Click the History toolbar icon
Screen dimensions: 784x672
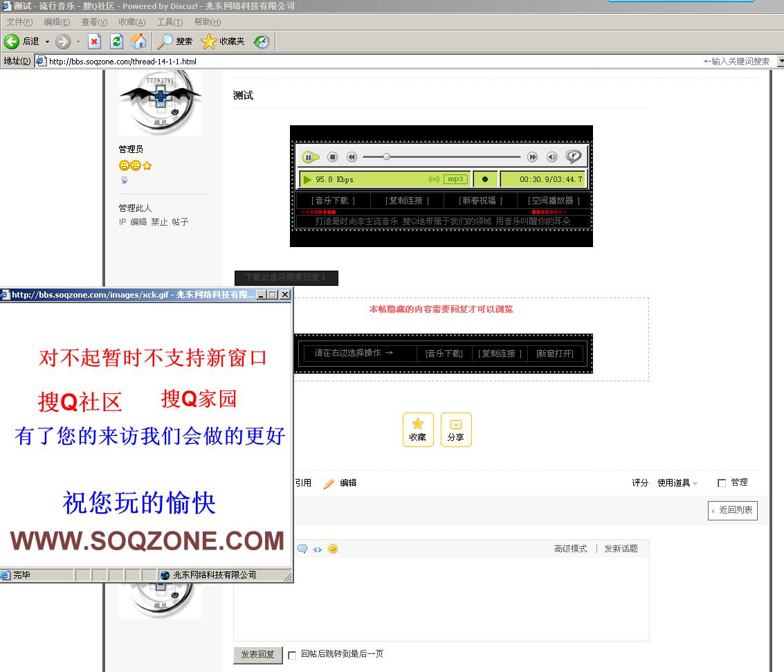pos(261,41)
